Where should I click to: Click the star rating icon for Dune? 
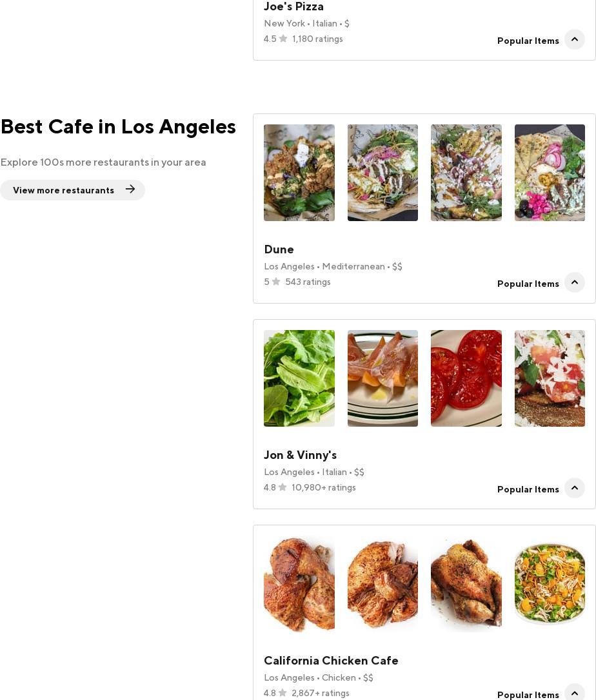pos(276,282)
